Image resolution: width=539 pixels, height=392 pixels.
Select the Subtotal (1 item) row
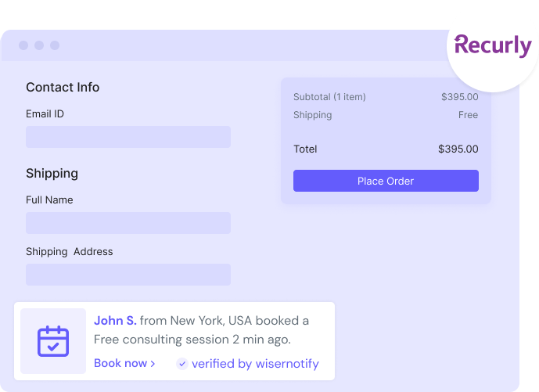point(386,97)
